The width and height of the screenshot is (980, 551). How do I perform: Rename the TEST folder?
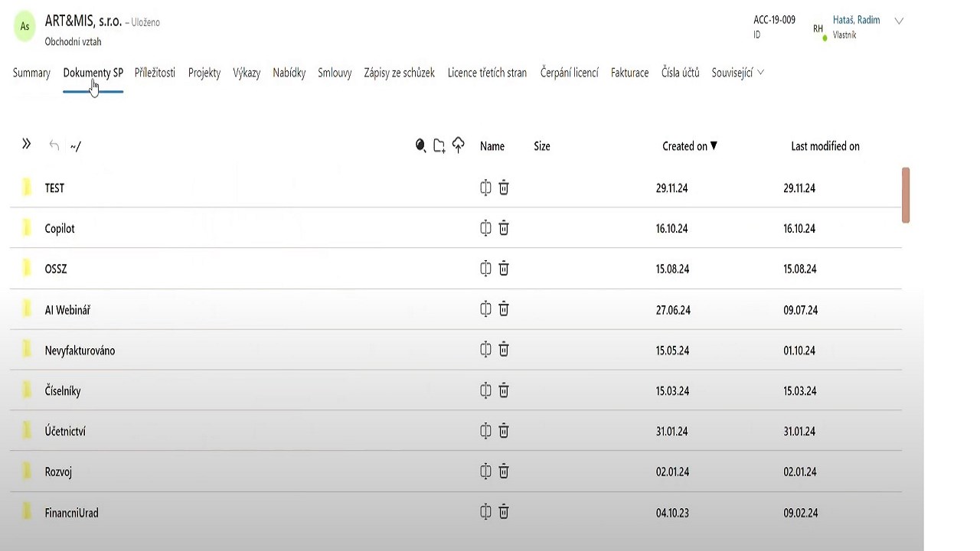(485, 187)
